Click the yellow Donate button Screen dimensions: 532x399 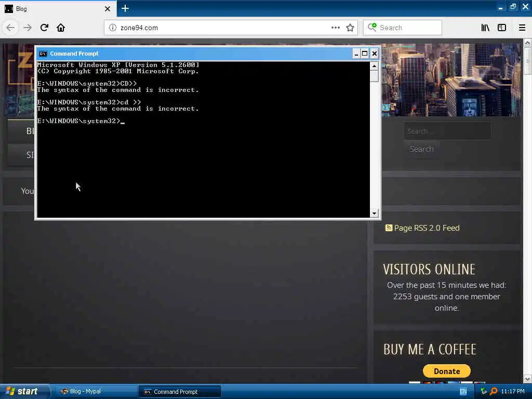coord(447,371)
